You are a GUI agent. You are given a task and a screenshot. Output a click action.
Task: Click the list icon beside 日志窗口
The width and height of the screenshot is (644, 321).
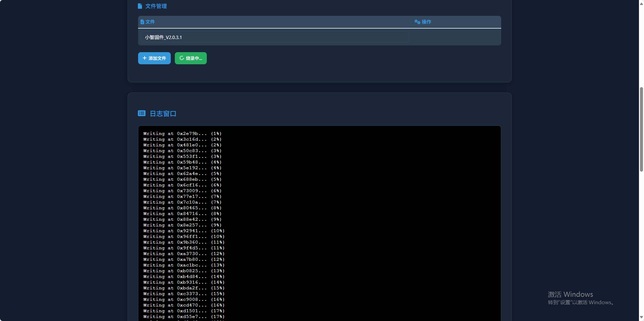(141, 113)
